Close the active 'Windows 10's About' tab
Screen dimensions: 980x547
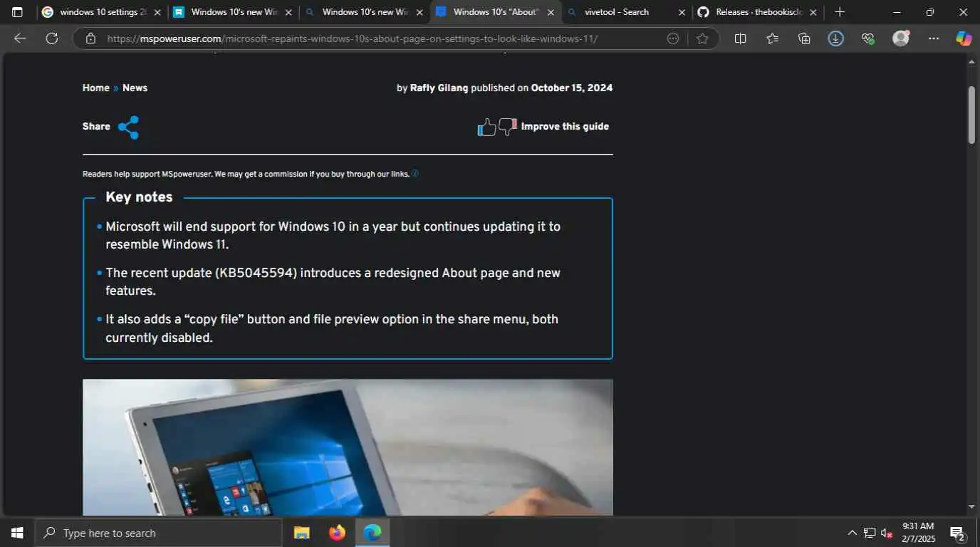pyautogui.click(x=551, y=12)
